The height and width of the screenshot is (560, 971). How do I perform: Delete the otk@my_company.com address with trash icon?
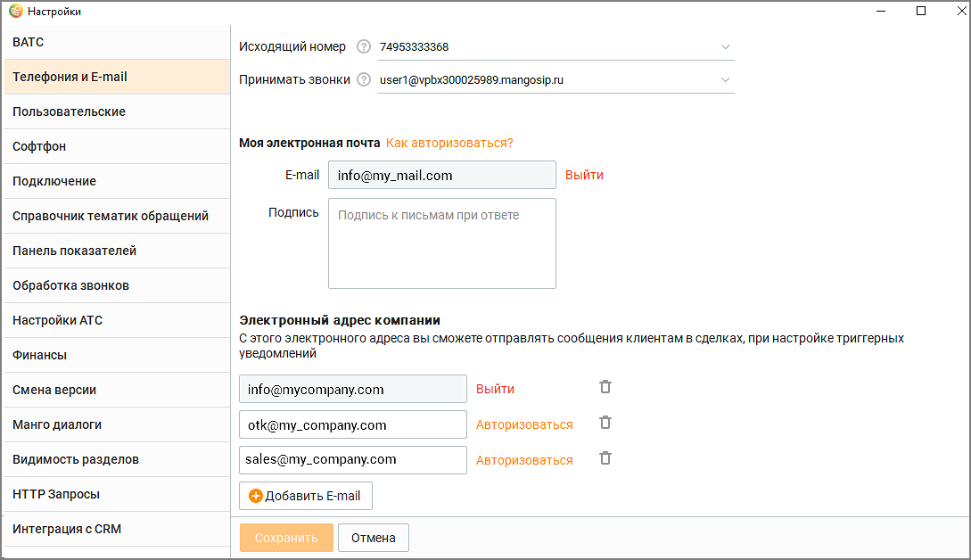pos(605,423)
